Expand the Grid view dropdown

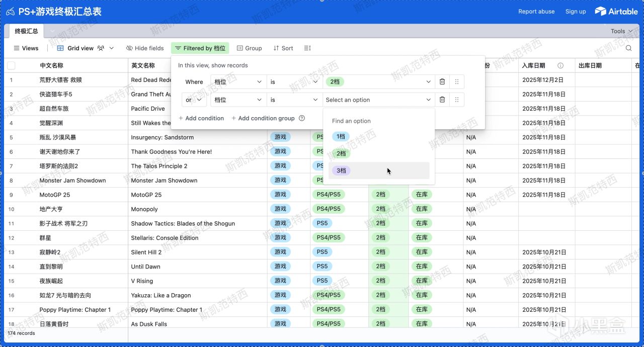click(112, 48)
